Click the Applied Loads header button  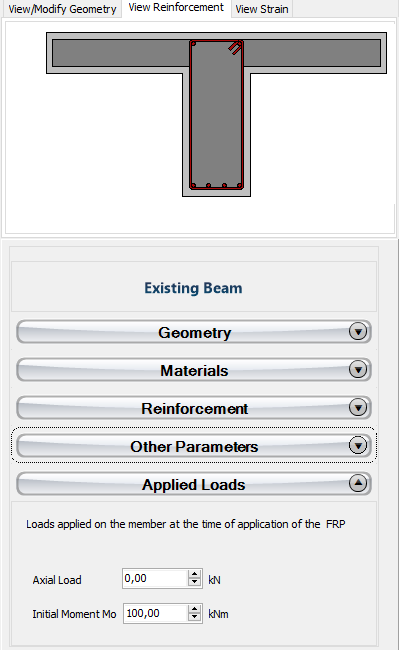[194, 483]
